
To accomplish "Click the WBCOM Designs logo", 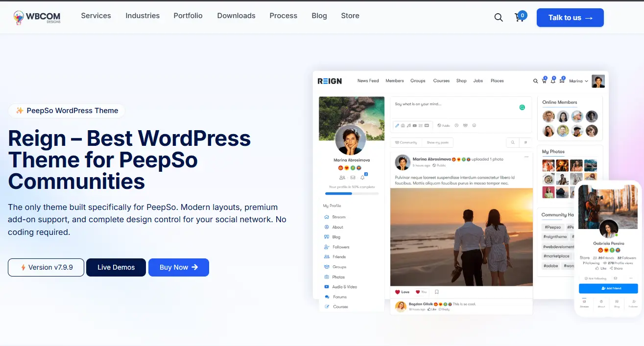I will click(37, 18).
